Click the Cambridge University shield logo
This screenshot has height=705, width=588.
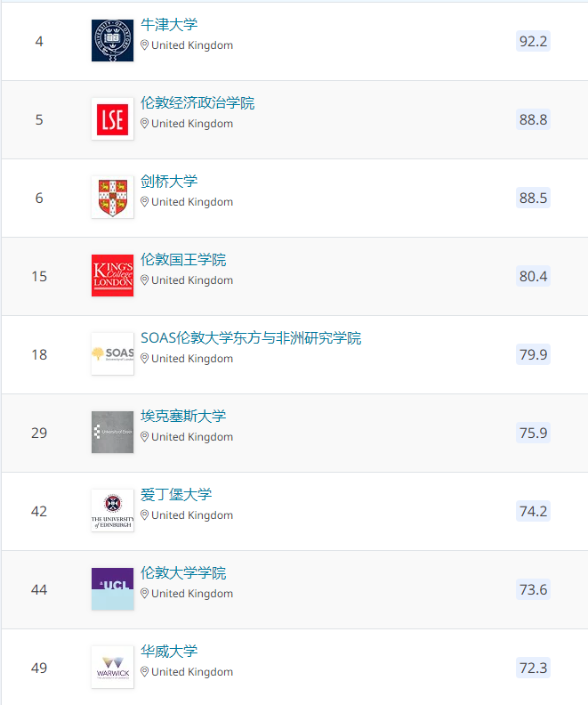112,198
